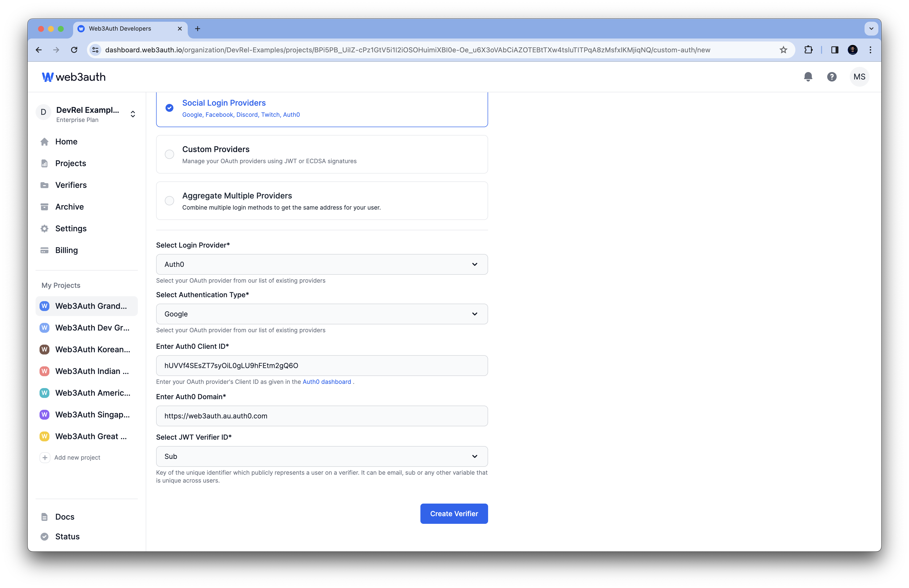This screenshot has width=909, height=588.
Task: Click the Status checkmark icon
Action: coord(45,536)
